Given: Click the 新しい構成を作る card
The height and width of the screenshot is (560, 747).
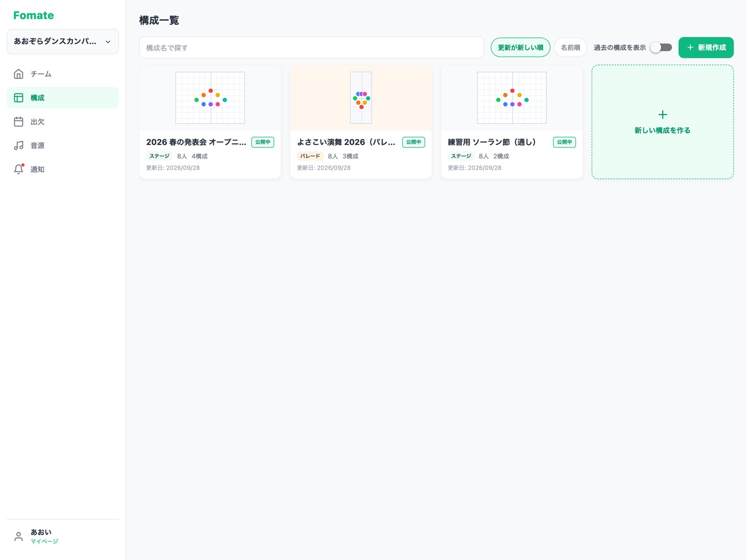Looking at the screenshot, I should 663,122.
